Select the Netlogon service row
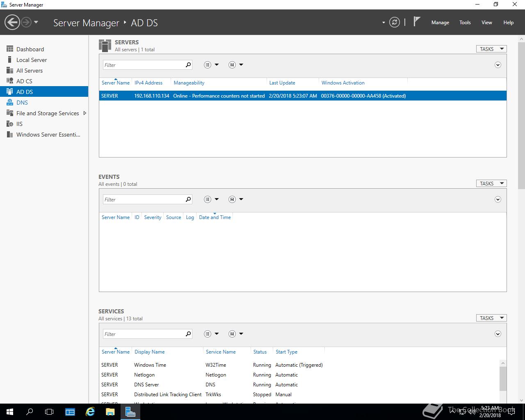The height and width of the screenshot is (420, 525). click(x=299, y=375)
